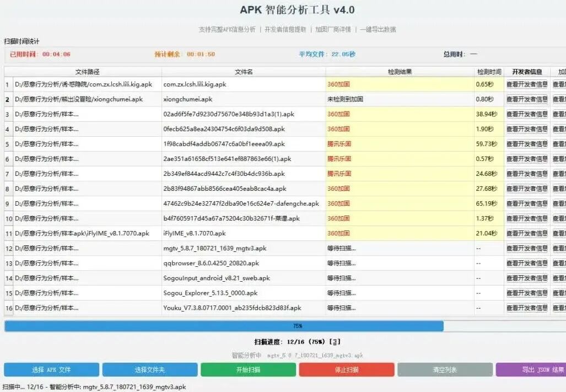Screen dimensions: 566x392
Task: Start scanning with 开始扫描 button
Action: click(249, 369)
